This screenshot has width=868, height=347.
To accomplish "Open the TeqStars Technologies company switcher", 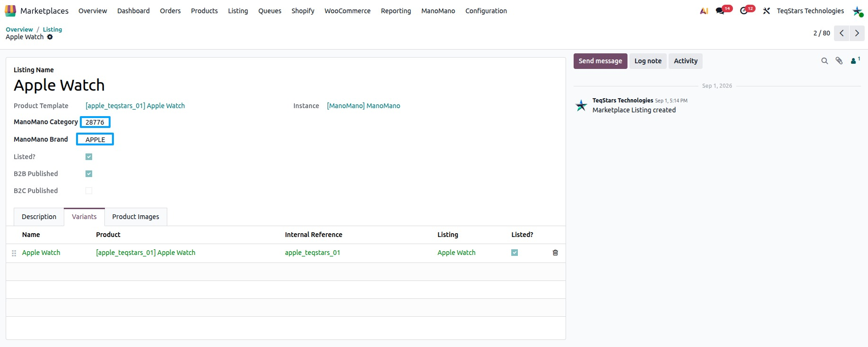I will (810, 11).
